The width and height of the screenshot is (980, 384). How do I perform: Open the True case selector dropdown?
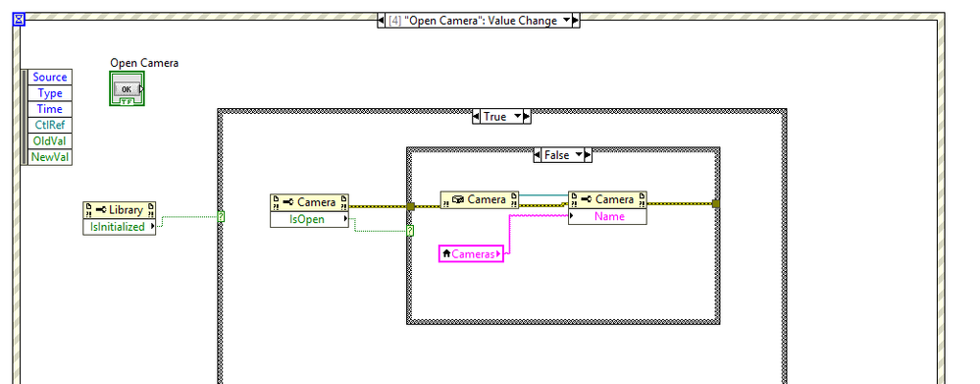click(517, 117)
